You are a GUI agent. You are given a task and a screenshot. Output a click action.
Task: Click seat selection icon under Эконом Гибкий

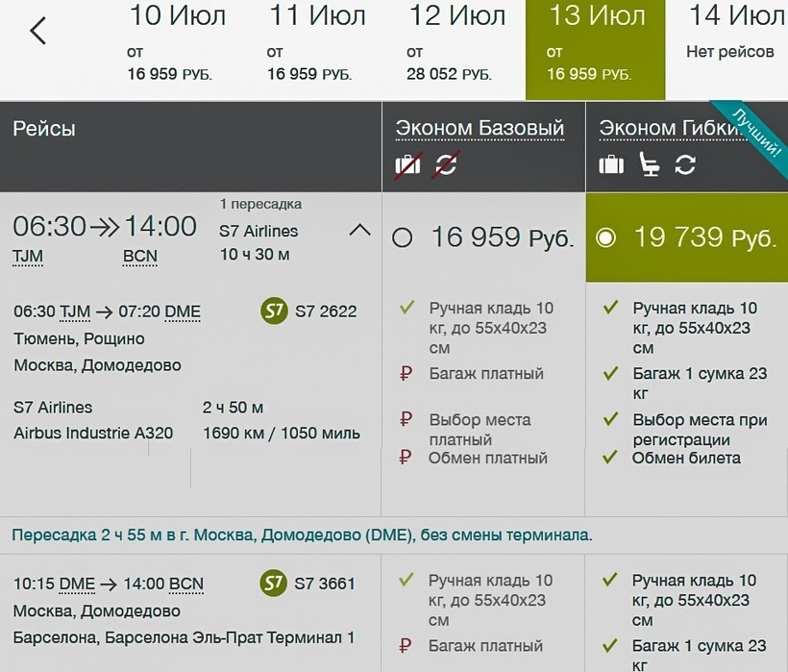[650, 164]
